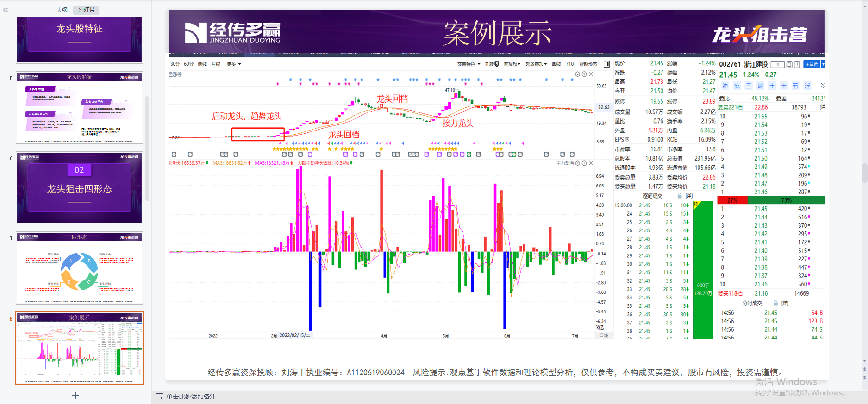Switch to the 大纲 outline tab
The width and height of the screenshot is (868, 404).
(62, 10)
